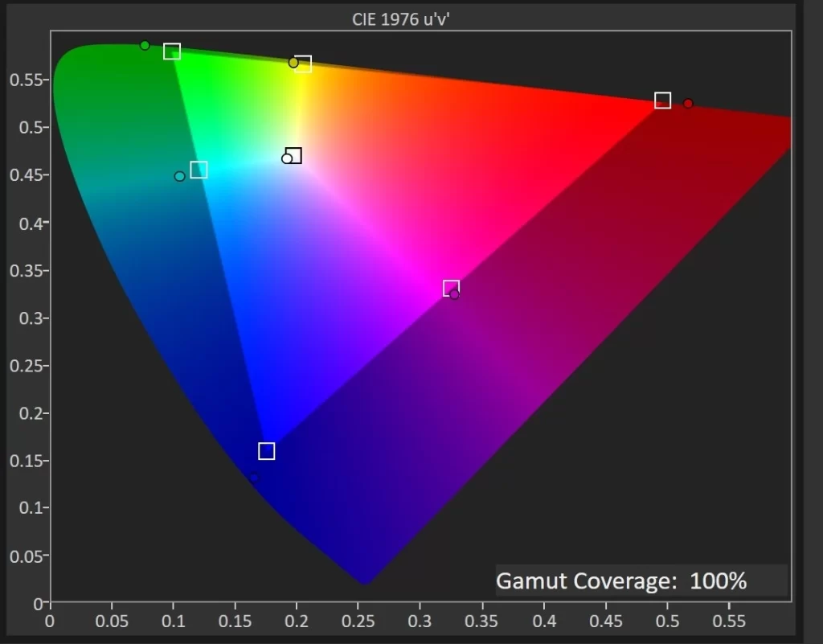Select the green measured circle point
823x644 pixels.
145,45
